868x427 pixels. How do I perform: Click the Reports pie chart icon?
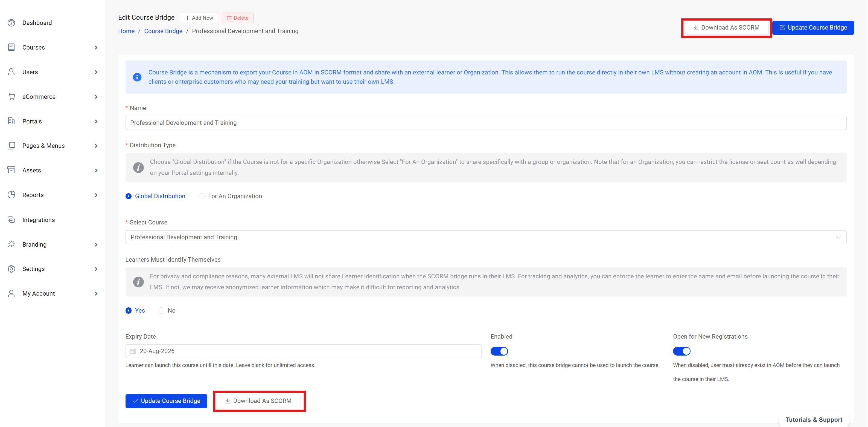point(11,195)
